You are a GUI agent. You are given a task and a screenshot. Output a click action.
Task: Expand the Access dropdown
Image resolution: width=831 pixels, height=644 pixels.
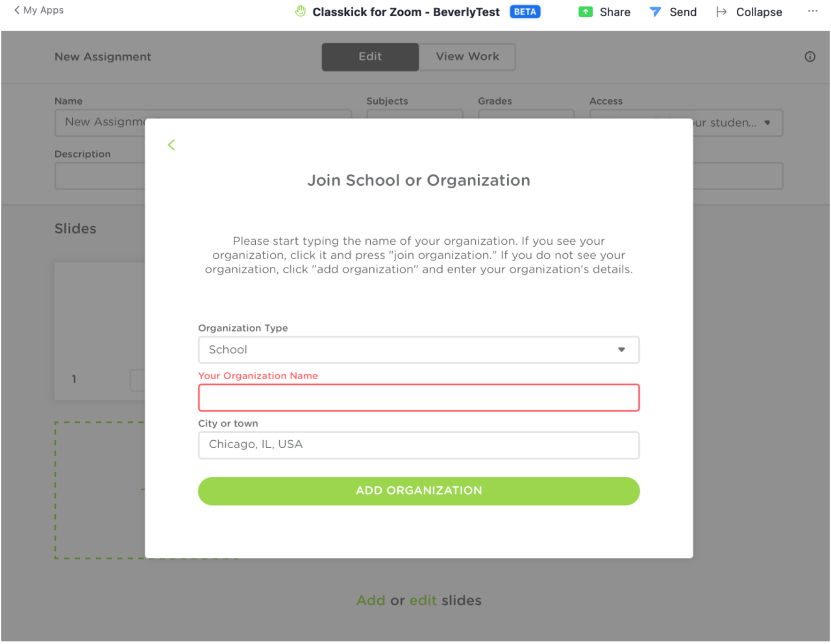pyautogui.click(x=767, y=123)
